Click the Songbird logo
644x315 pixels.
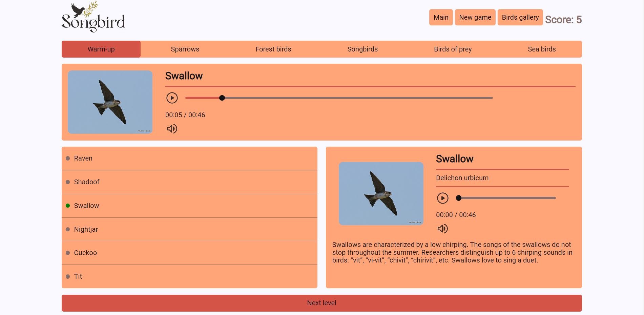pos(93,17)
